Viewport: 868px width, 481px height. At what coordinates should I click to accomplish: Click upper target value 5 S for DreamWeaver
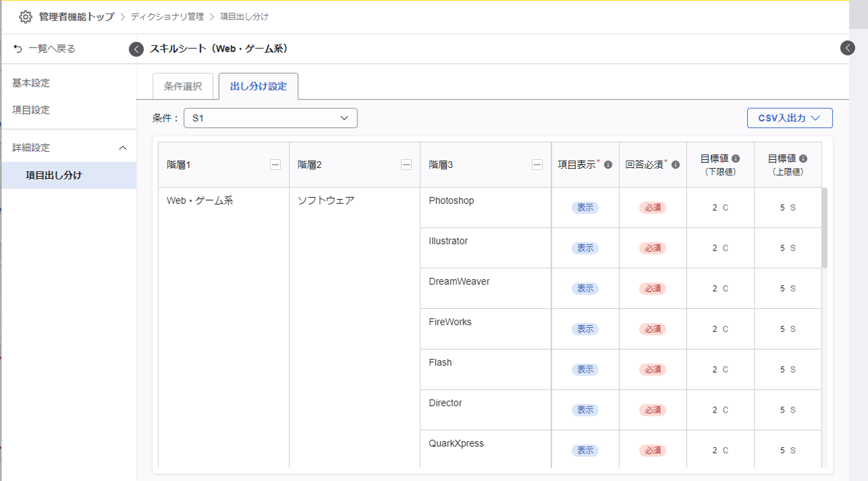[x=788, y=289]
